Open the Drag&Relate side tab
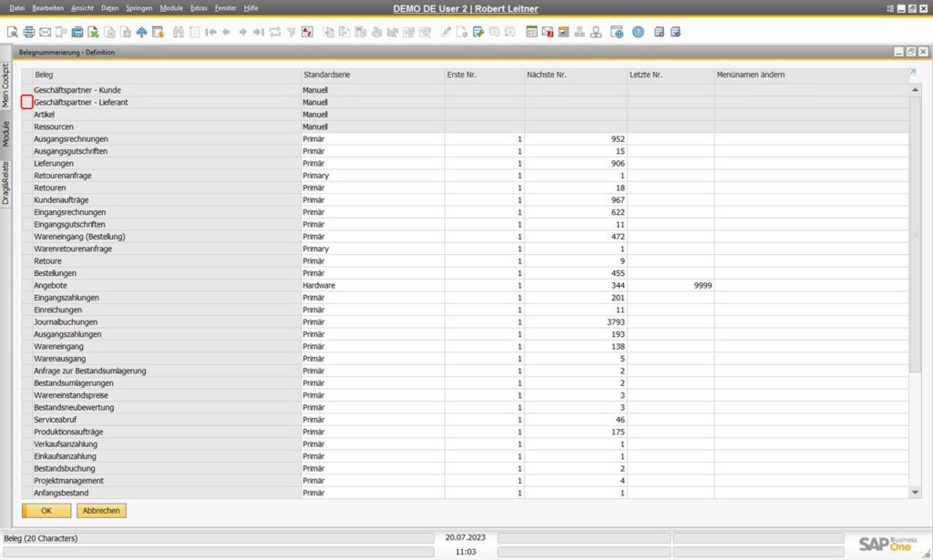 [x=5, y=183]
